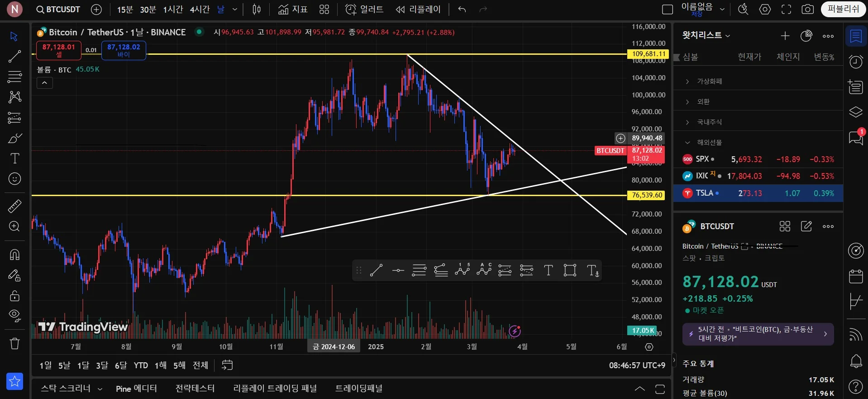Open the chart layout selector
This screenshot has height=399, width=868.
pos(668,10)
